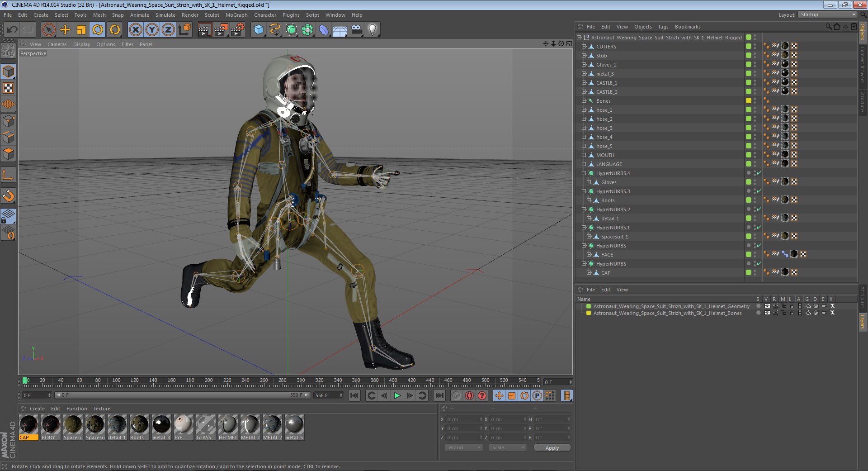
Task: Toggle visibility of Bones layer
Action: click(767, 313)
